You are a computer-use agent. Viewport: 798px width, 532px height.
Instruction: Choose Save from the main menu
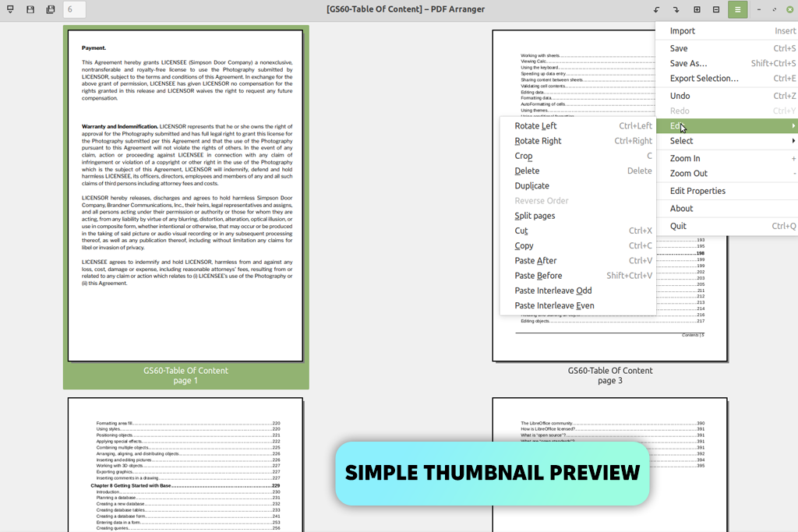[727, 48]
